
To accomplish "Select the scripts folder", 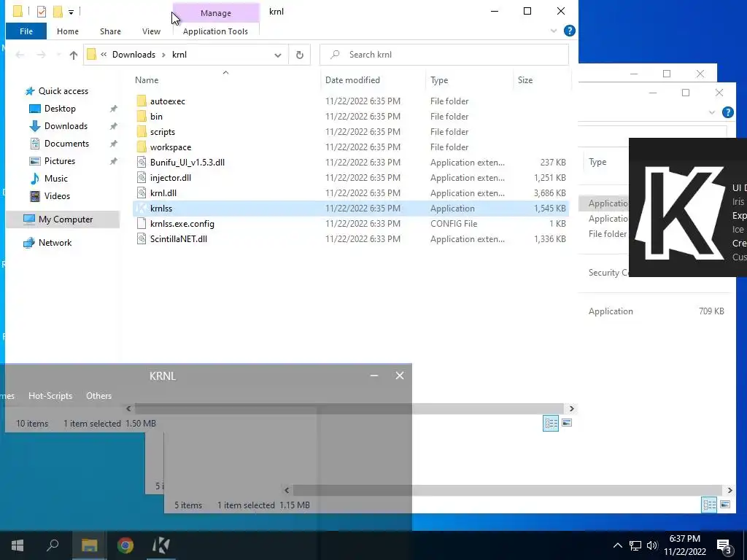I will tap(351, 132).
